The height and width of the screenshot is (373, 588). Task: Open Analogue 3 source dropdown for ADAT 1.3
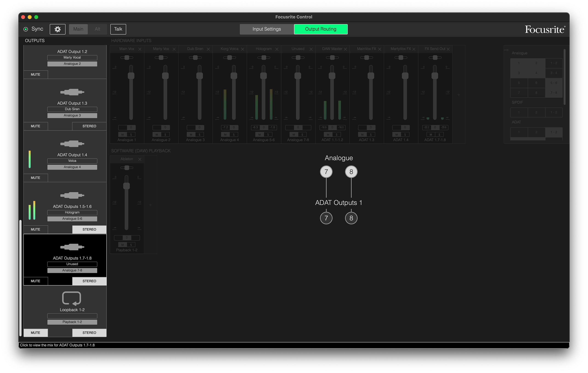72,115
